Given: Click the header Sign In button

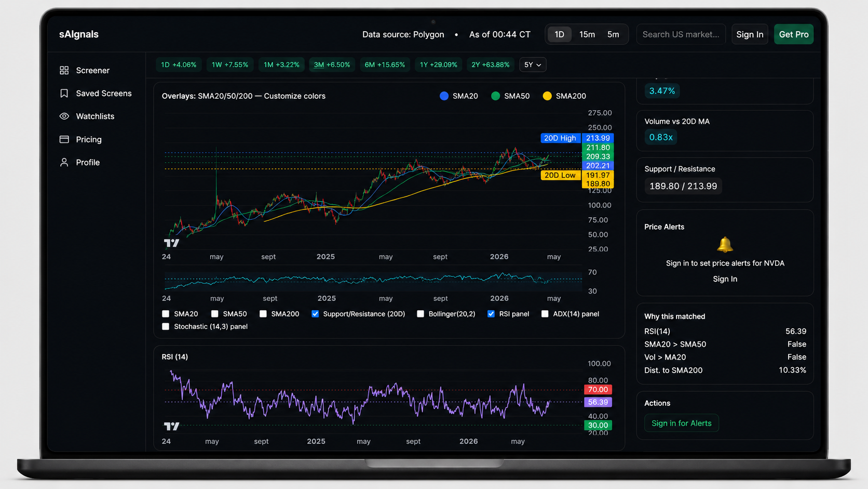Looking at the screenshot, I should coord(750,34).
